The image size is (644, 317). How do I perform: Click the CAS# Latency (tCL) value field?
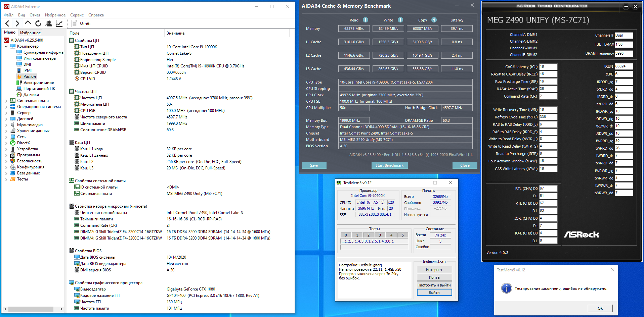[548, 67]
